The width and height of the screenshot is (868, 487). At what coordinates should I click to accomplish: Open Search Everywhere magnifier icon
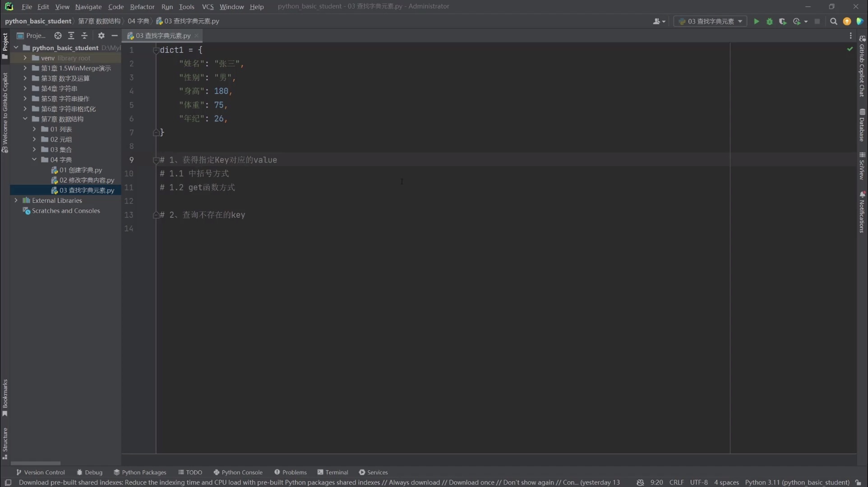click(x=834, y=21)
